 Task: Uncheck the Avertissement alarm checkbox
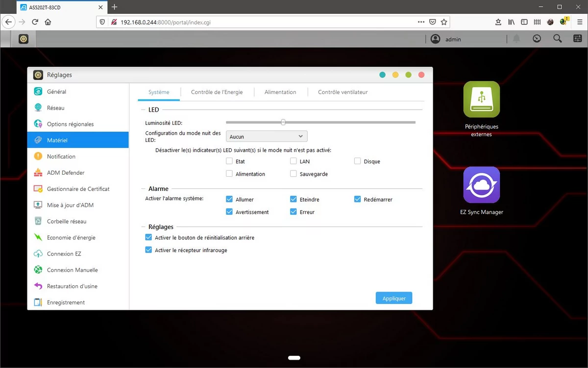[229, 212]
